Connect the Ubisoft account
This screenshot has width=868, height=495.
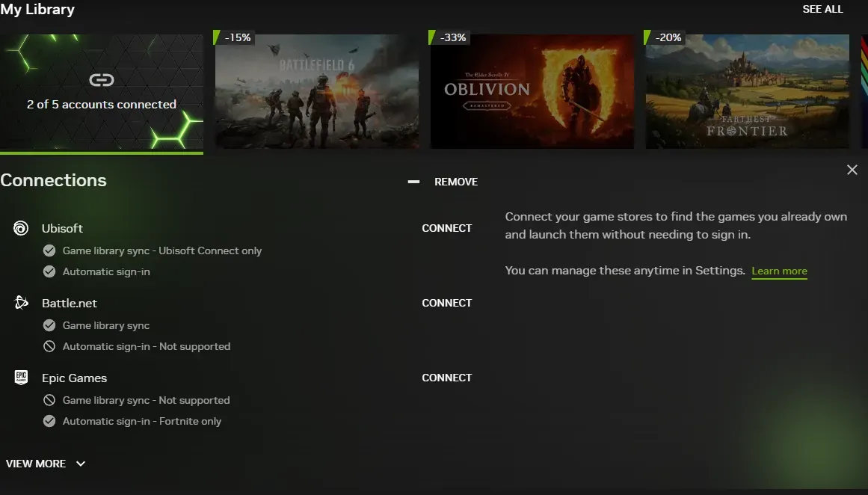446,228
